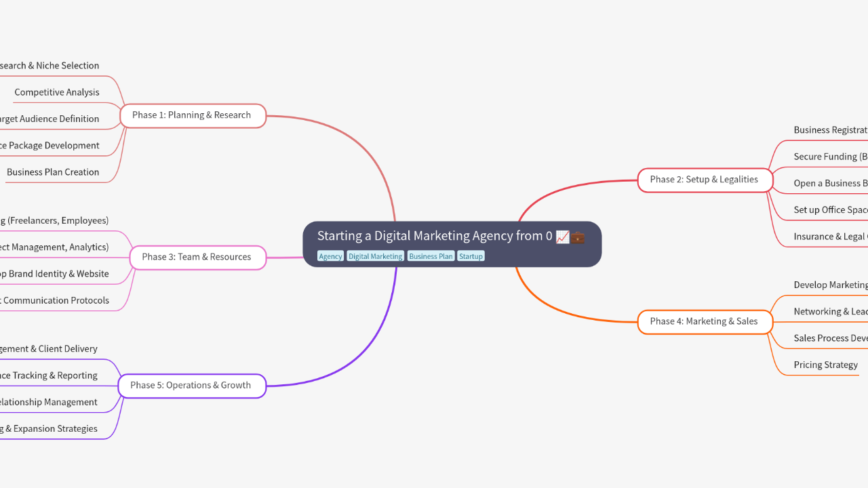Click the Digital Marketing tag
Screen dimensions: 868x488
[375, 256]
